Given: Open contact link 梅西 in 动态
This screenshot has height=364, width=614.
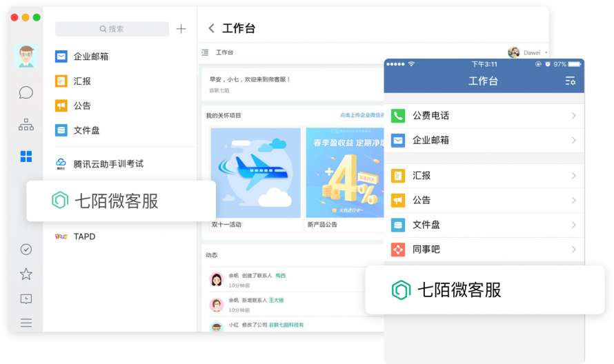Looking at the screenshot, I should (x=280, y=276).
